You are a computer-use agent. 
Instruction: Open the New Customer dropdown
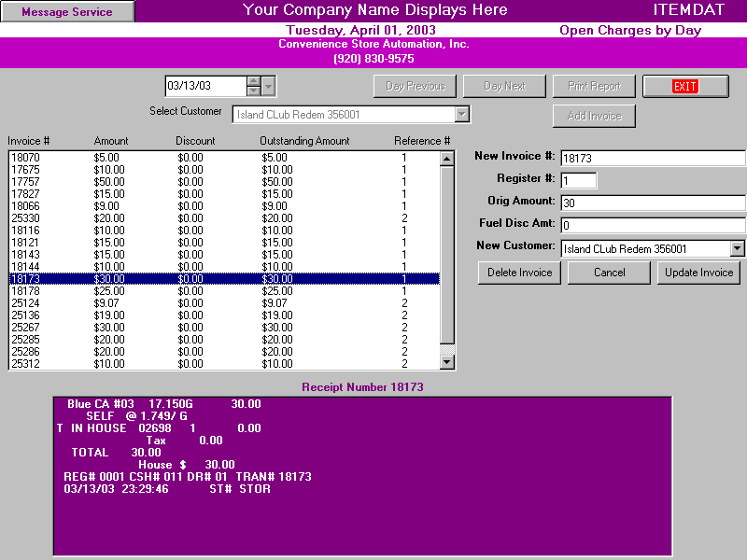point(738,248)
